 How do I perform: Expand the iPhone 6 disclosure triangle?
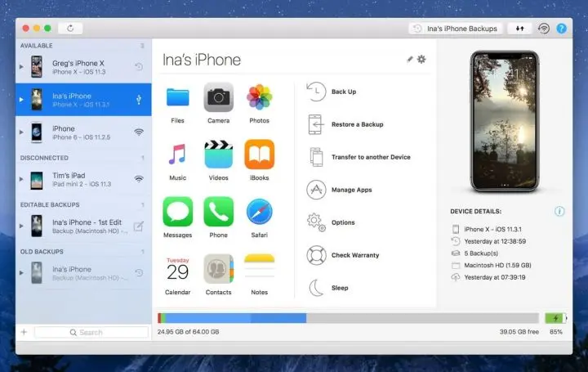click(21, 132)
